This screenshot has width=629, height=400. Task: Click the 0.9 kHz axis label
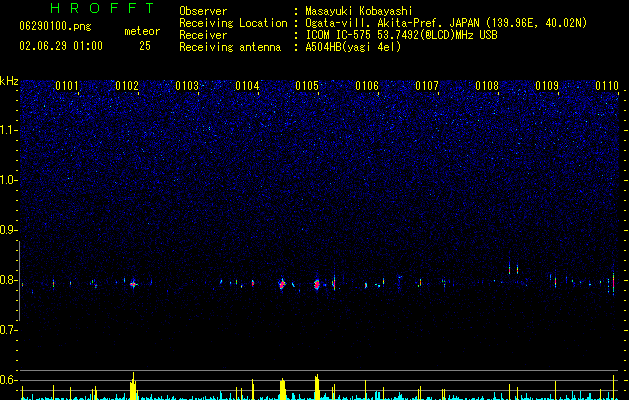coord(8,230)
